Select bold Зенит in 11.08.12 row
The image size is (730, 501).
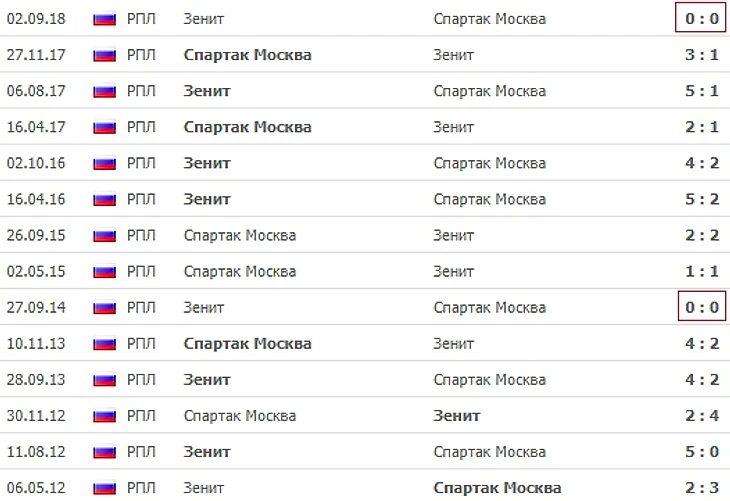pos(207,452)
